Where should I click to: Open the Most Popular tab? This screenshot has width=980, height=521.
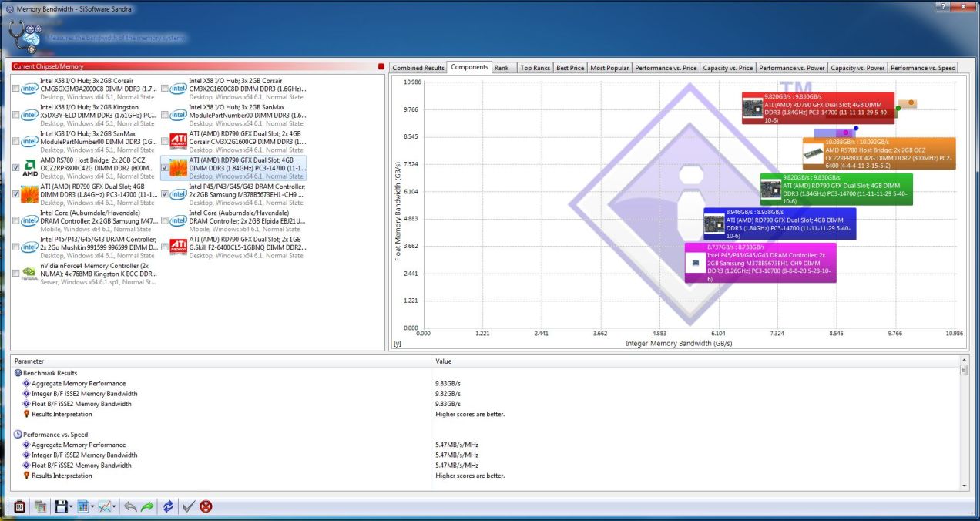click(609, 68)
